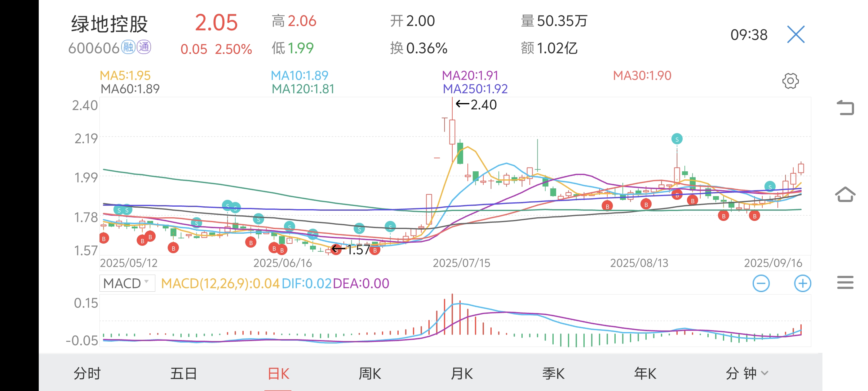Tap the date label 2025/07/15
This screenshot has width=868, height=391.
pyautogui.click(x=461, y=263)
